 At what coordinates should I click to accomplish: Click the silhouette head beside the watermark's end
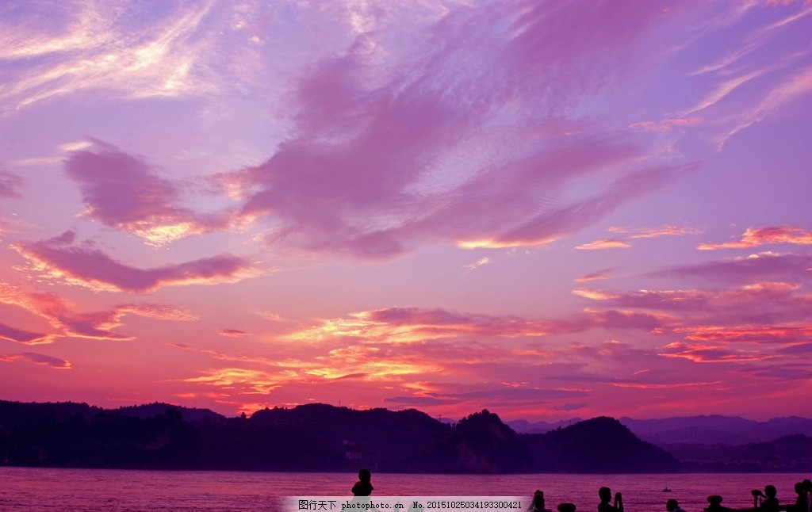(x=539, y=501)
